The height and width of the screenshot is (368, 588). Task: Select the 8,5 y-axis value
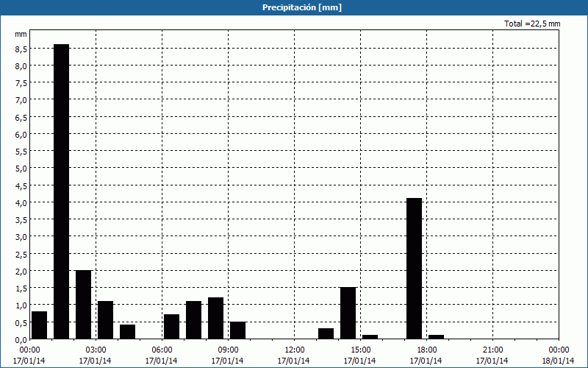point(21,49)
